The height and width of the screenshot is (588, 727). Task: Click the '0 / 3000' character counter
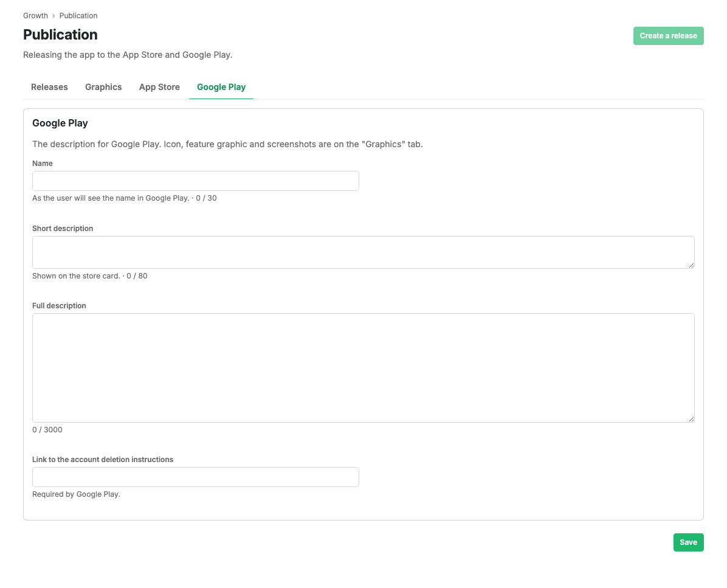[47, 430]
